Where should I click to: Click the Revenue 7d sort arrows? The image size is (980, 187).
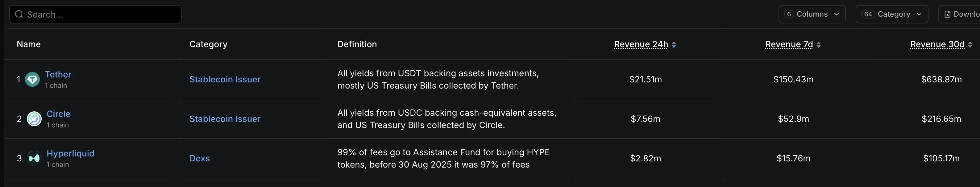coord(819,45)
